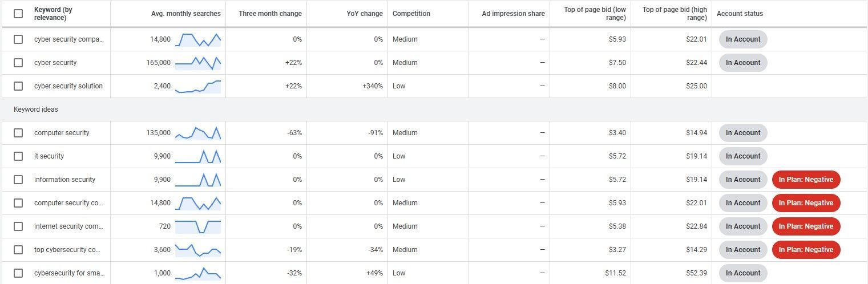Click the sparkline graph for internet security
Image resolution: width=868 pixels, height=284 pixels.
coord(198,226)
